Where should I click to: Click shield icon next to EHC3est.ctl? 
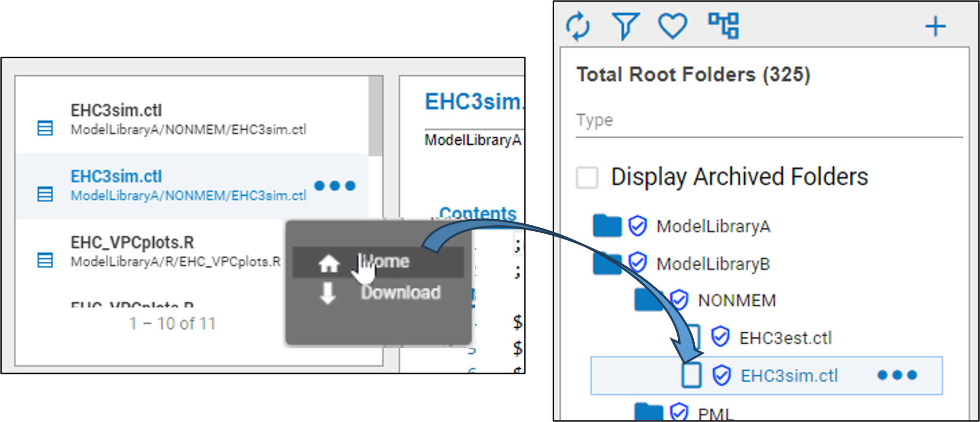[x=720, y=337]
